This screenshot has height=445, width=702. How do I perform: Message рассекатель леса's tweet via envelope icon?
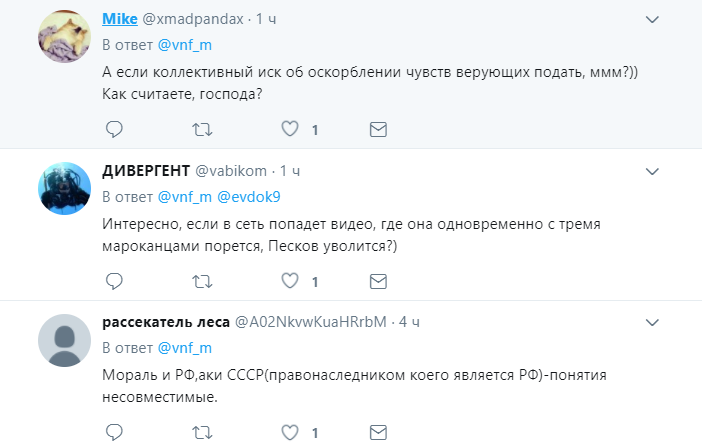click(x=378, y=433)
